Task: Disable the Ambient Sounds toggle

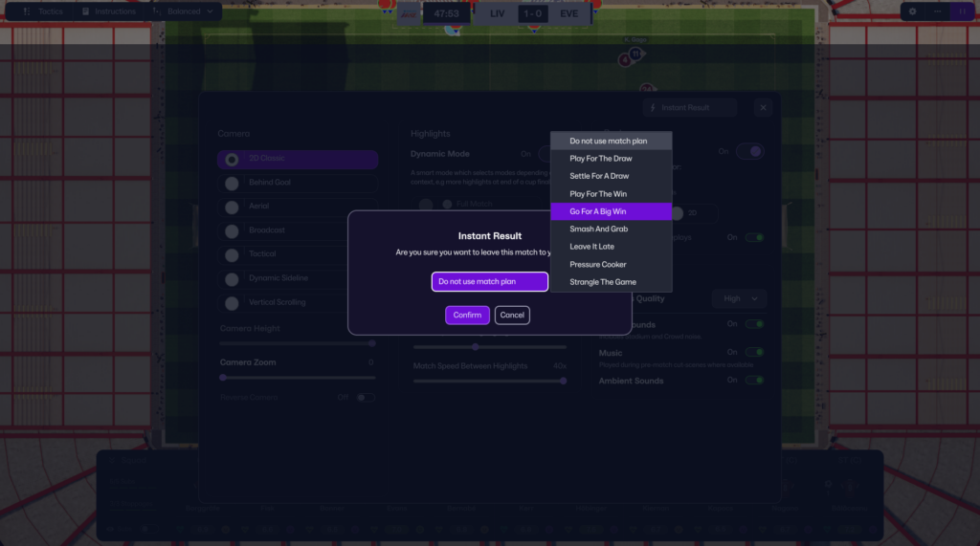Action: (754, 381)
